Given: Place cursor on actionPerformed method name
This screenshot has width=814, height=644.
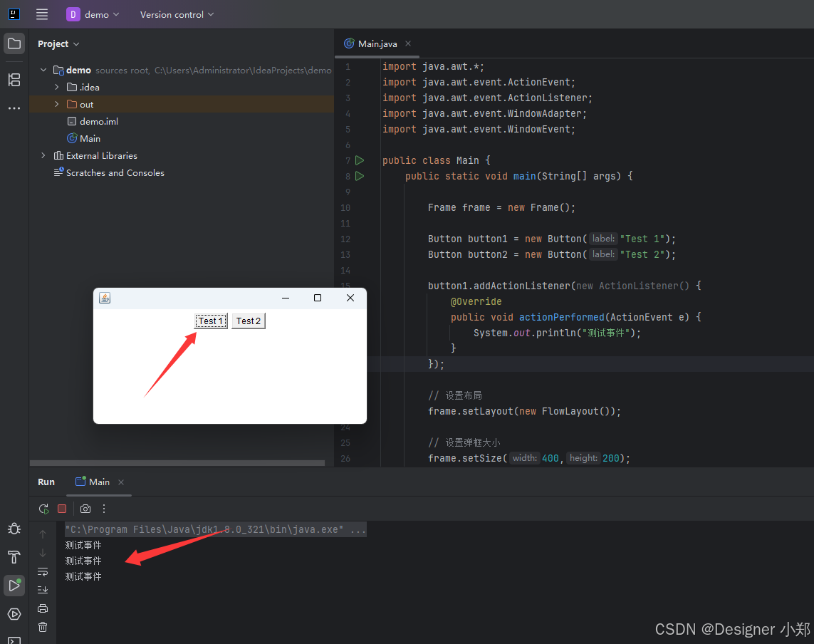Looking at the screenshot, I should coord(562,317).
